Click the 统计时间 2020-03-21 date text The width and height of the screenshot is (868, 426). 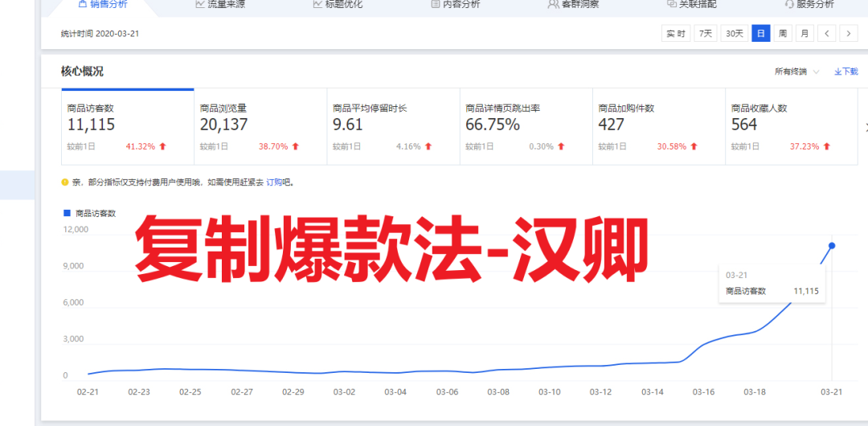[x=100, y=33]
